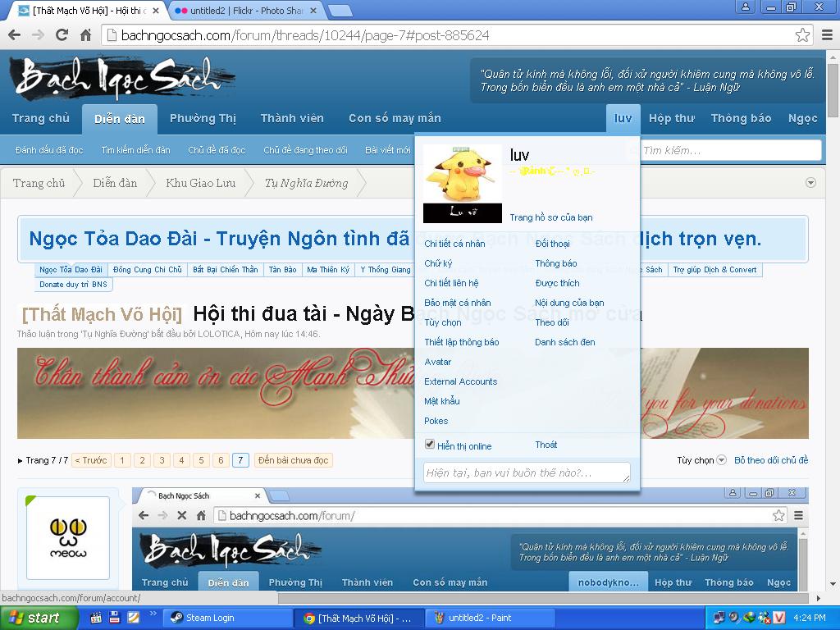
Task: Click the Tìm kiếm search box
Action: click(730, 150)
